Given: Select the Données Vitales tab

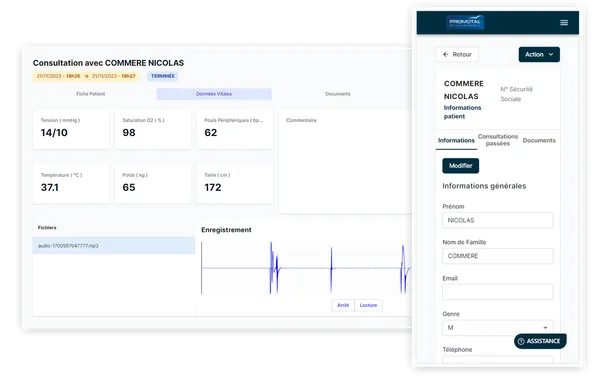Looking at the screenshot, I should pyautogui.click(x=214, y=94).
